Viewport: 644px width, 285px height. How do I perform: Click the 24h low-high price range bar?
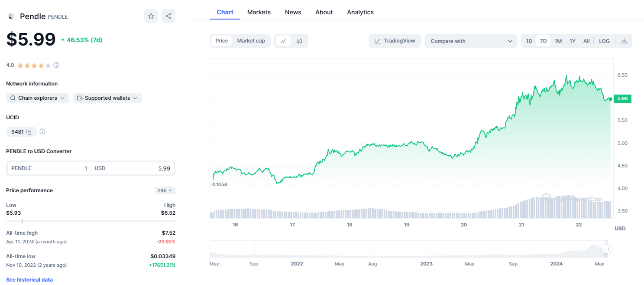(91, 221)
